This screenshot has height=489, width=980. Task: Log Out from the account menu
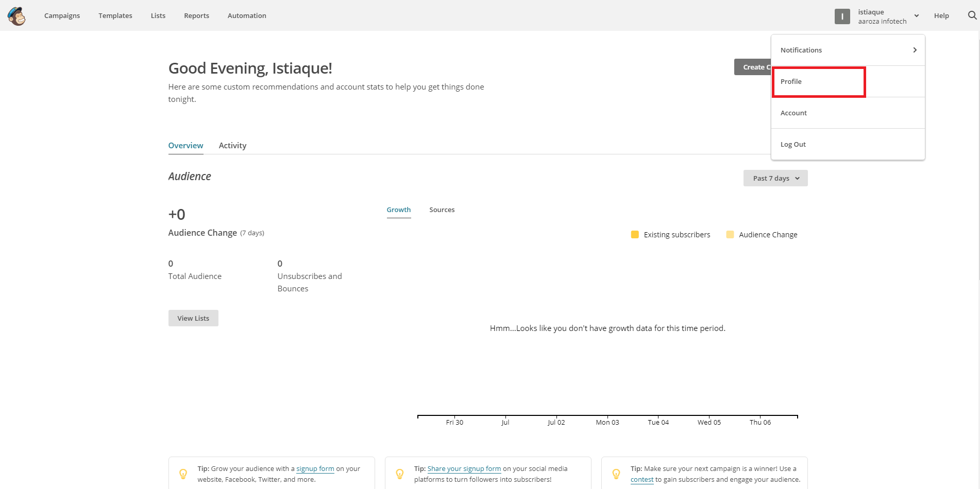tap(793, 144)
